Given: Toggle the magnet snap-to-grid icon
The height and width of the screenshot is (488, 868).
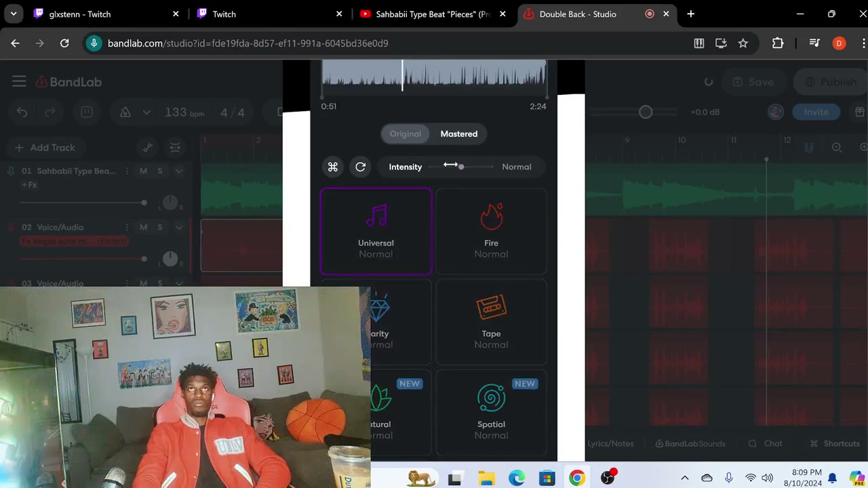Looking at the screenshot, I should coord(809,148).
